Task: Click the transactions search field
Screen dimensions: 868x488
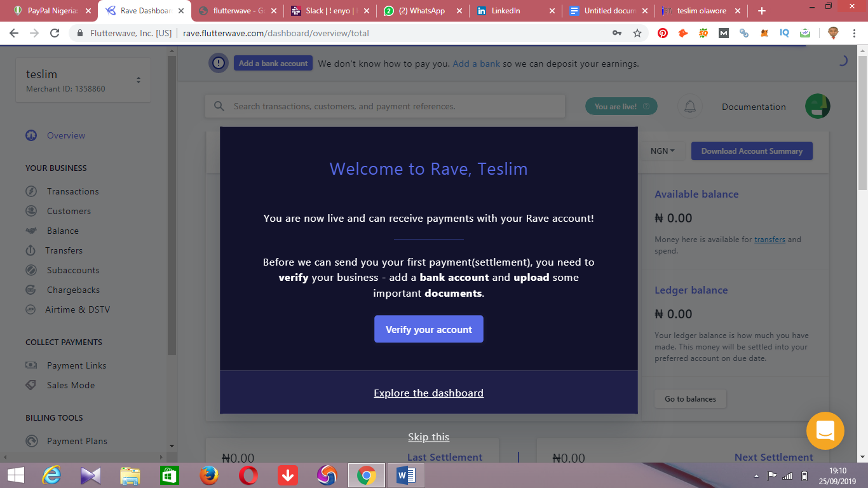Action: click(x=385, y=106)
